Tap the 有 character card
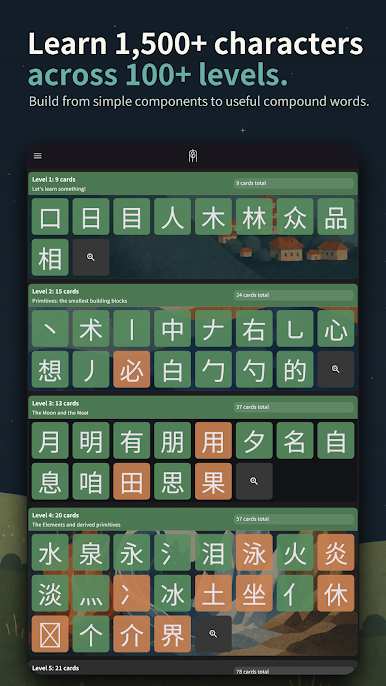The height and width of the screenshot is (686, 386). pos(132,441)
